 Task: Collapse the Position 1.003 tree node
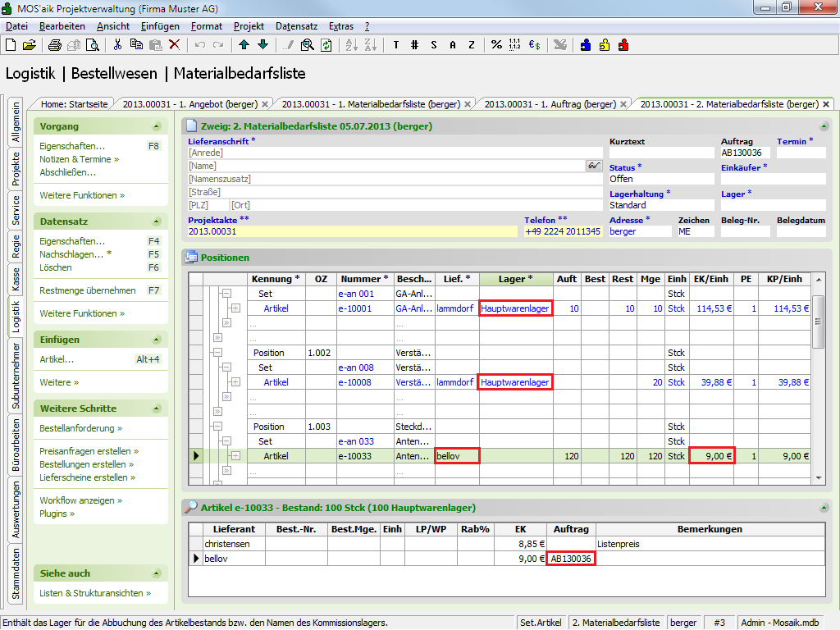pyautogui.click(x=217, y=427)
